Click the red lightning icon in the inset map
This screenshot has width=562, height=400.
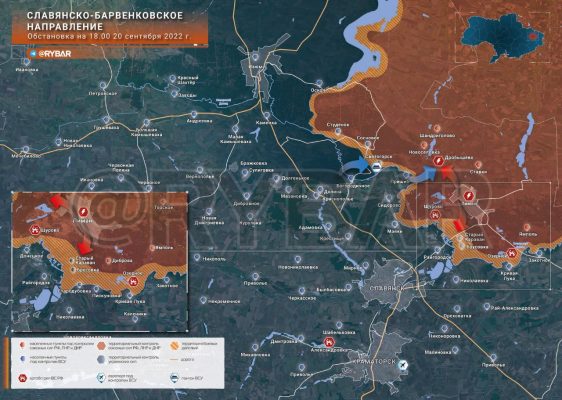pyautogui.click(x=84, y=212)
